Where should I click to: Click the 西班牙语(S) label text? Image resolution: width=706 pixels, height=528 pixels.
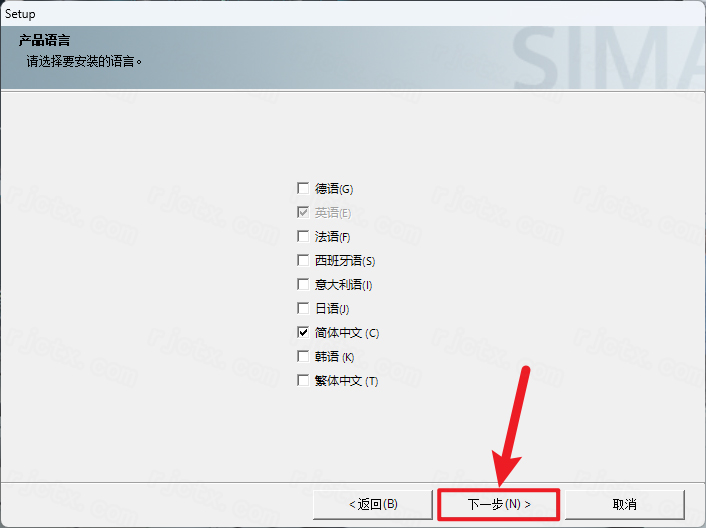[x=345, y=260]
